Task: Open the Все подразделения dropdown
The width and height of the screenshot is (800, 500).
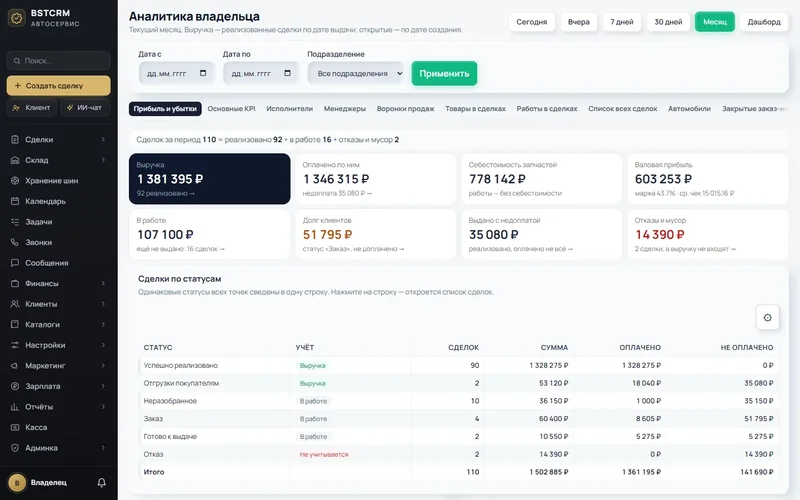Action: [356, 73]
